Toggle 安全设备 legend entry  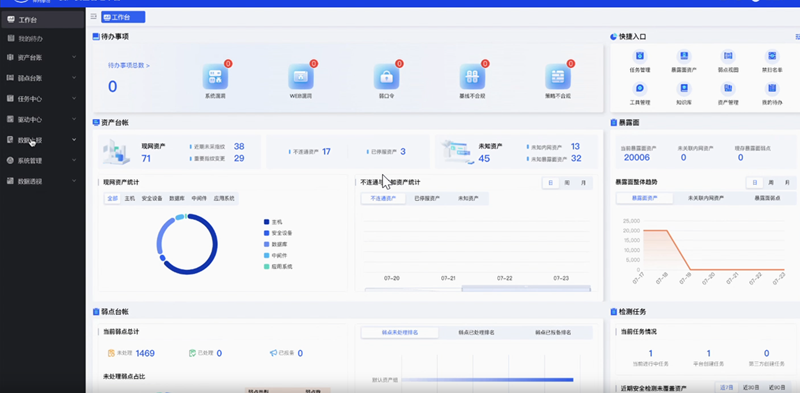click(x=278, y=233)
